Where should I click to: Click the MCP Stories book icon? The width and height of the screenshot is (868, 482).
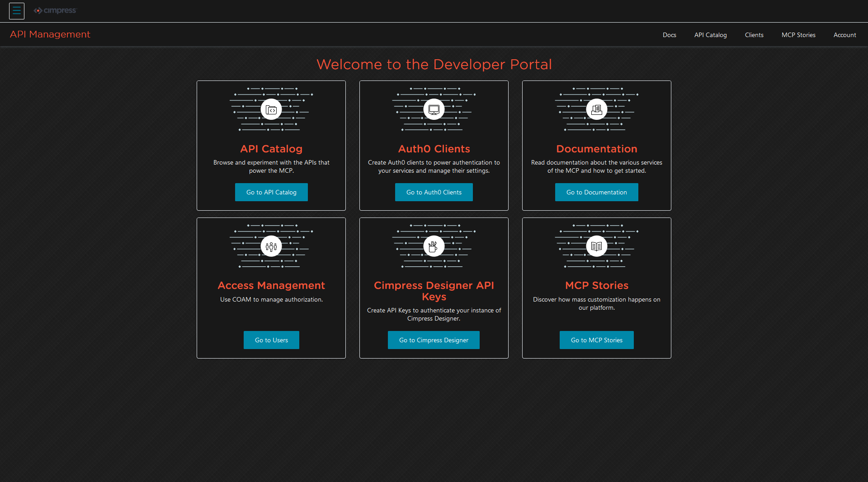tap(597, 246)
